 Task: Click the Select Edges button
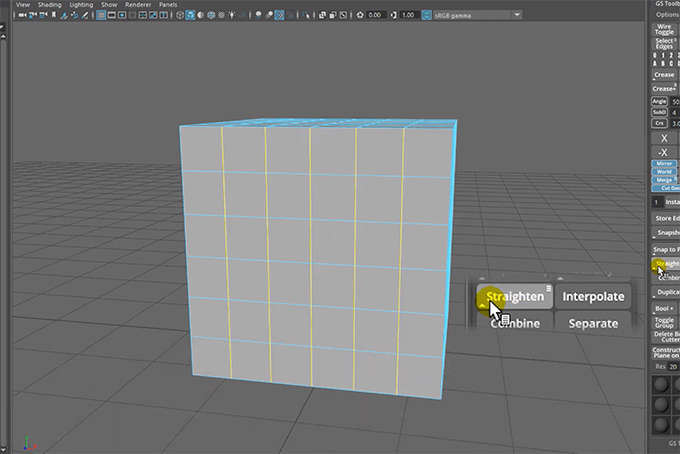click(x=664, y=44)
